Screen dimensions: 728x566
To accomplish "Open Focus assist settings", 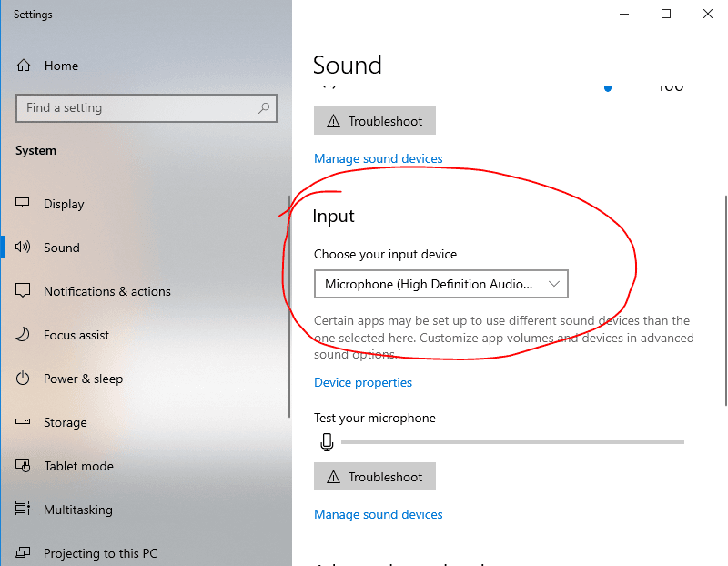I will pos(76,335).
